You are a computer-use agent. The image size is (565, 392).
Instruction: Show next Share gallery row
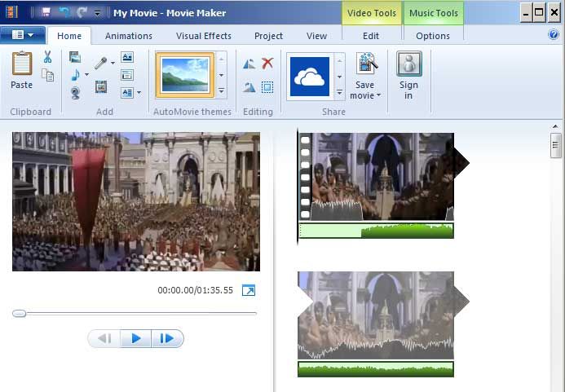339,77
